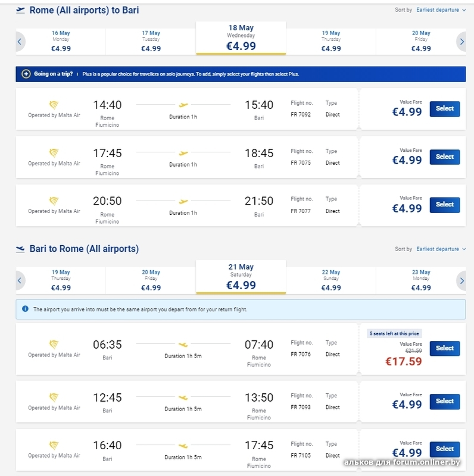Go to next outbound dates with right arrow
The image size is (474, 476).
pos(461,42)
